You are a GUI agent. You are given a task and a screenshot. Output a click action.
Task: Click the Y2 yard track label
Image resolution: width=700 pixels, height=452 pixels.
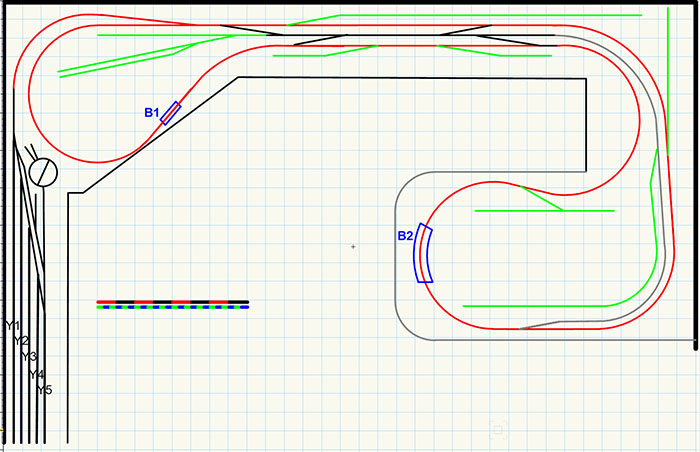pos(21,341)
